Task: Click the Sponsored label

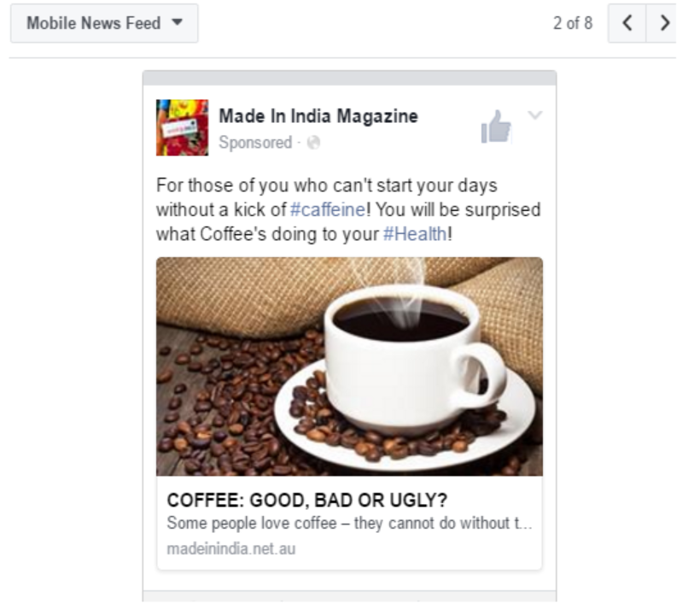Action: point(255,143)
